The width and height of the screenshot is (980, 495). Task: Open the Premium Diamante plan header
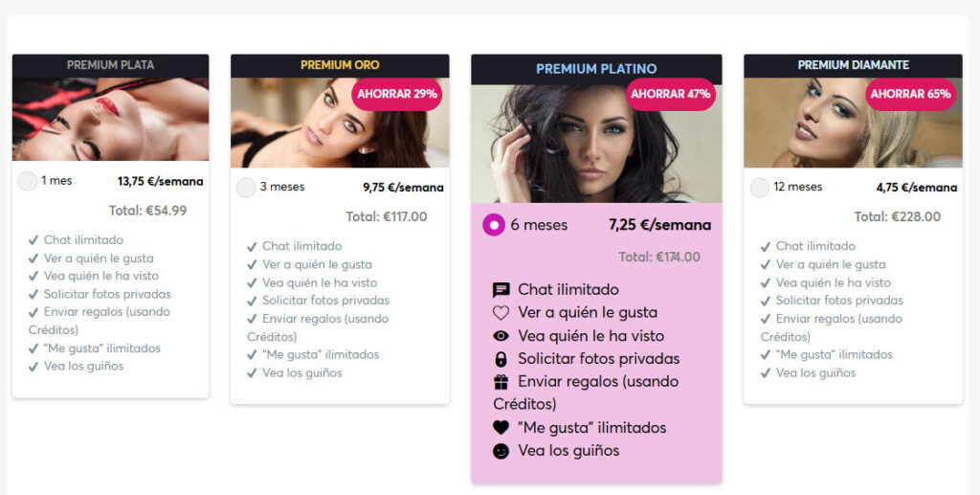(853, 65)
